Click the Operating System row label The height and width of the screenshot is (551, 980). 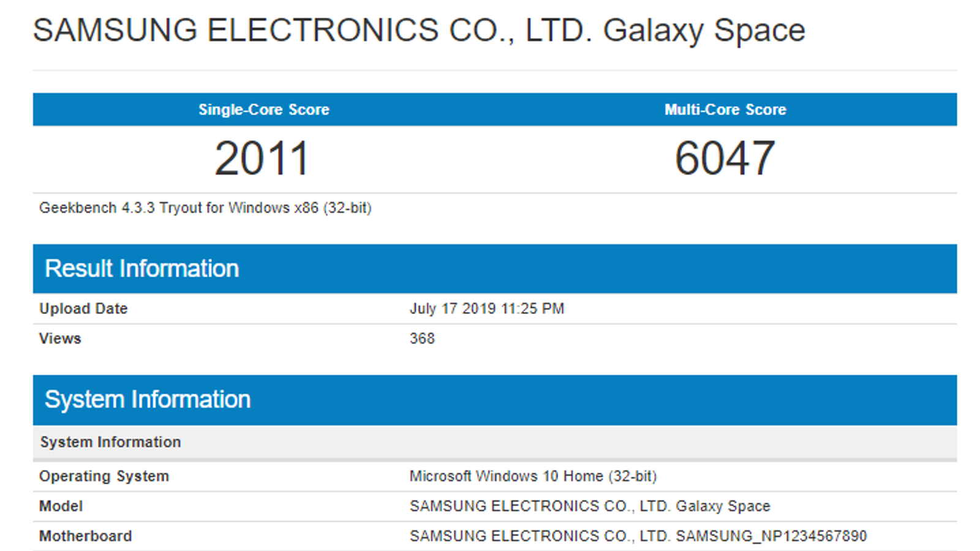tap(104, 476)
